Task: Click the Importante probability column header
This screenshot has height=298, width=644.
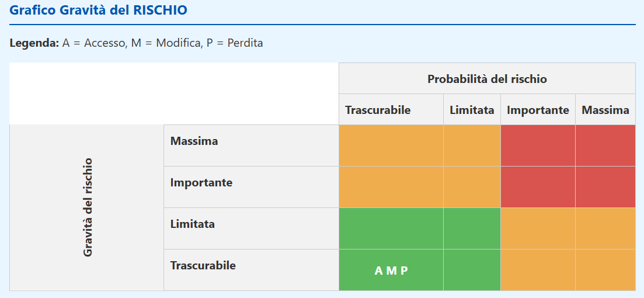Action: click(x=538, y=110)
